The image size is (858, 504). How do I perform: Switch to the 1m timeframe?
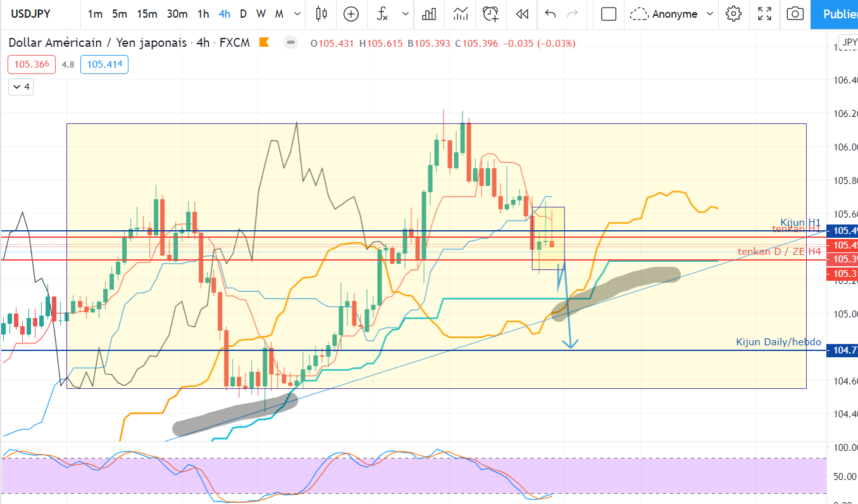95,14
